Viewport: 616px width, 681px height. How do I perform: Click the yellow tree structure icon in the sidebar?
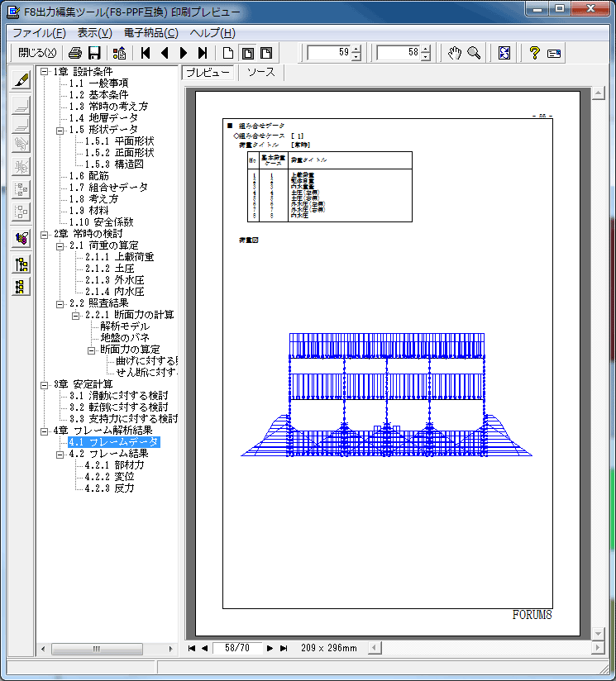point(21,264)
